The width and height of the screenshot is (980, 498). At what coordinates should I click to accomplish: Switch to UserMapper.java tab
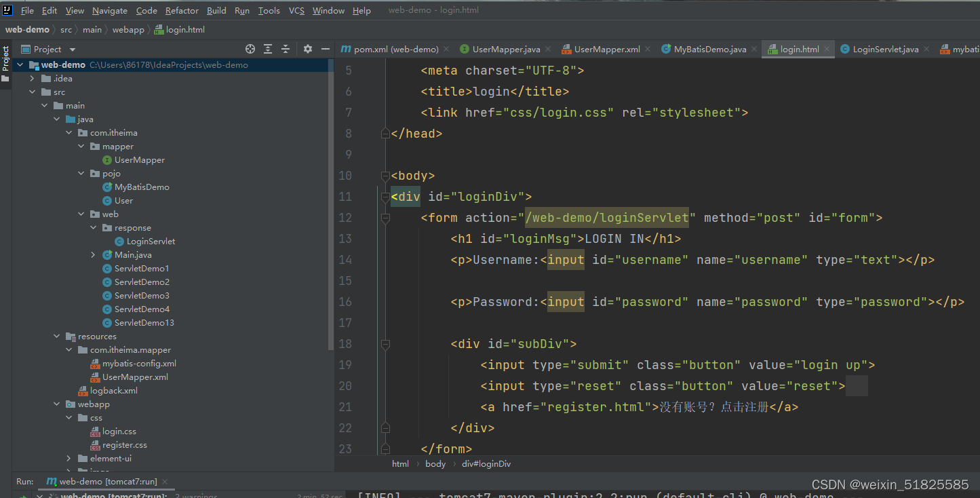506,49
